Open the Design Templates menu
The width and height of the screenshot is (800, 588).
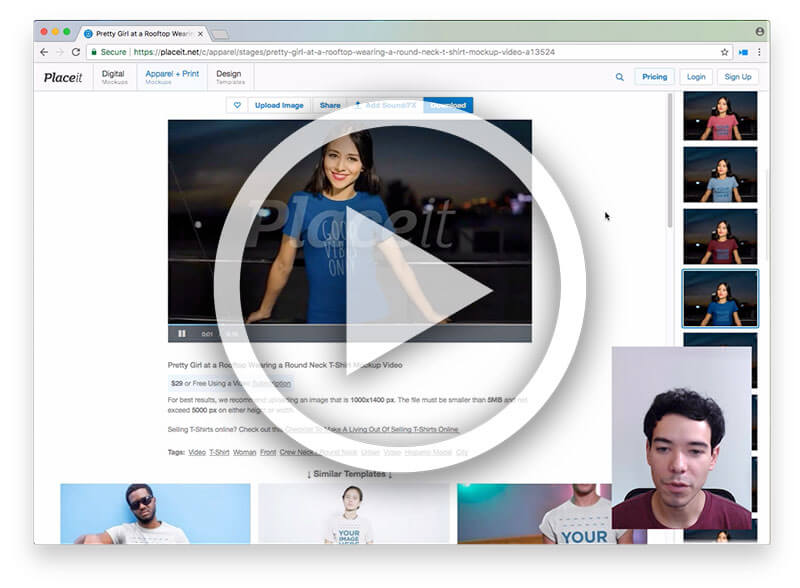[230, 77]
